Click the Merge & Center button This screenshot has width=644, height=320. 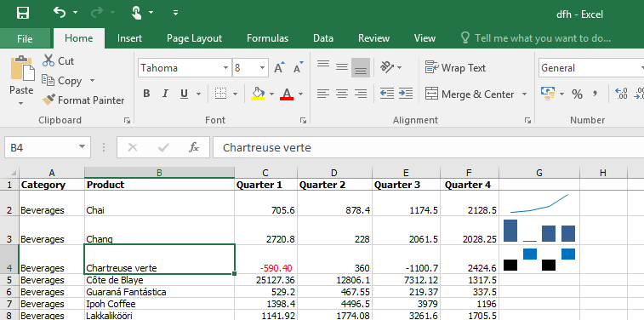pyautogui.click(x=470, y=94)
